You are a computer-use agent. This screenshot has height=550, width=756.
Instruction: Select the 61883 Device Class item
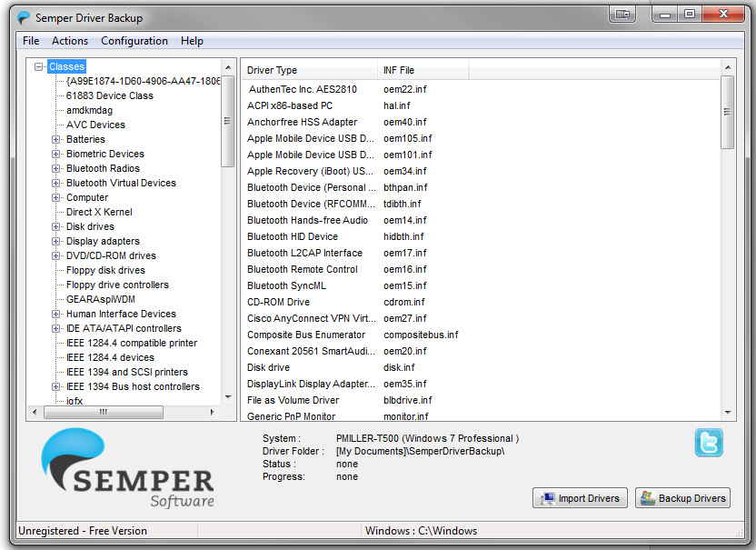(110, 95)
